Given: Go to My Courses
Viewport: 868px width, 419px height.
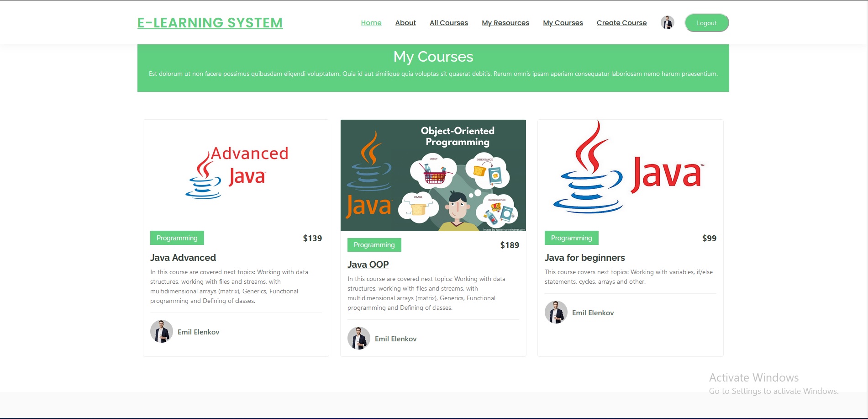Looking at the screenshot, I should [x=563, y=22].
